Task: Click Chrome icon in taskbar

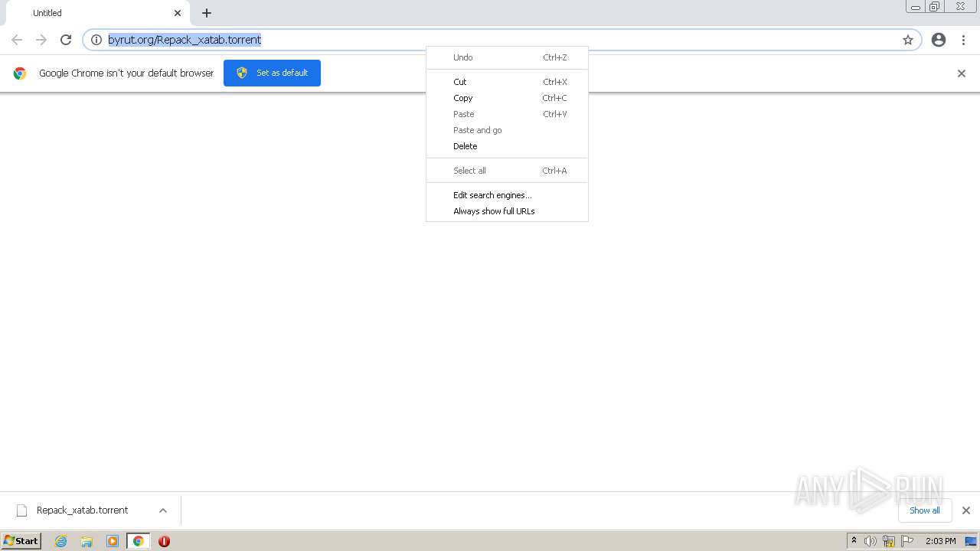Action: point(138,541)
